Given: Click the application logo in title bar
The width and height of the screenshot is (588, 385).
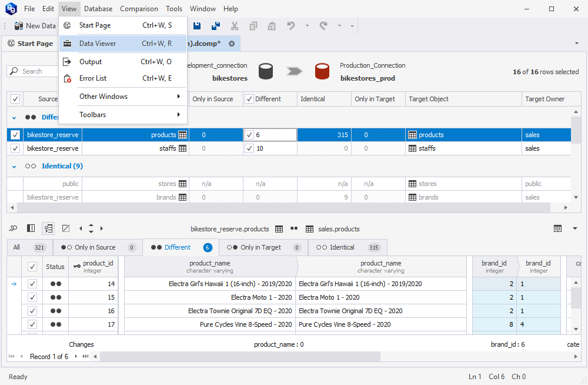Looking at the screenshot, I should [11, 9].
